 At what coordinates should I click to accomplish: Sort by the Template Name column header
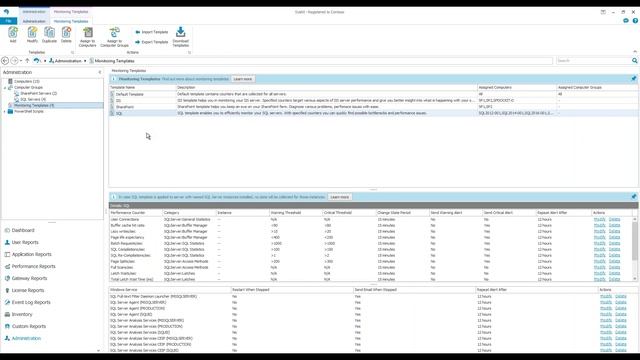[x=143, y=87]
